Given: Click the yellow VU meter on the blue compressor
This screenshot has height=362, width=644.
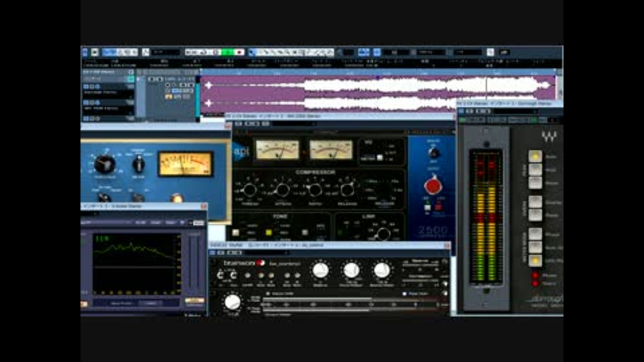Looking at the screenshot, I should point(186,164).
